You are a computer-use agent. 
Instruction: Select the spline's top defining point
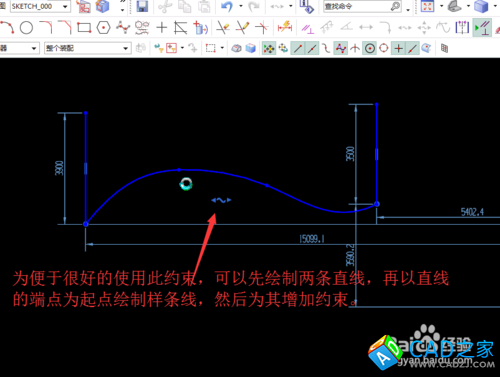click(x=179, y=170)
